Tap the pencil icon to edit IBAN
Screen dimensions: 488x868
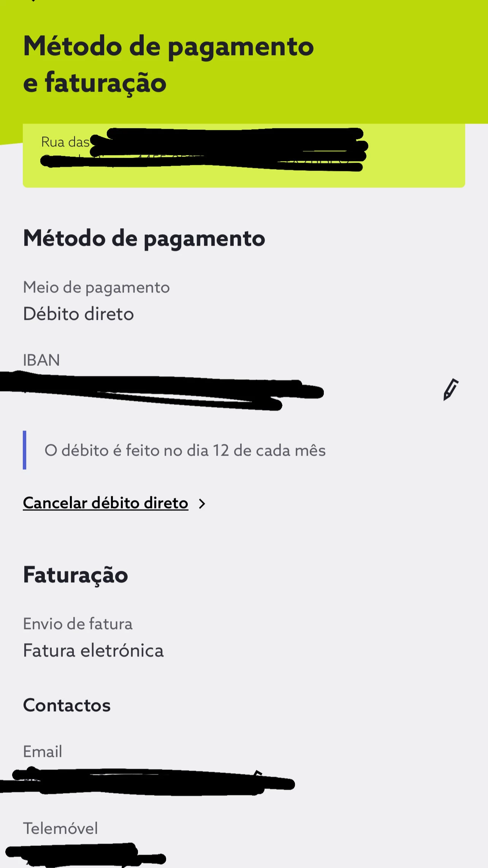(x=451, y=389)
